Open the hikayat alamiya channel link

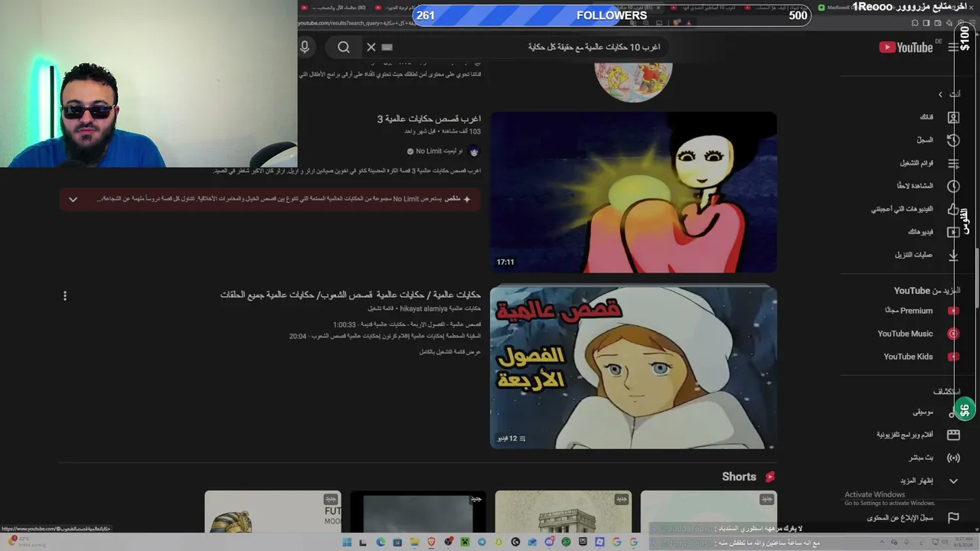[440, 308]
